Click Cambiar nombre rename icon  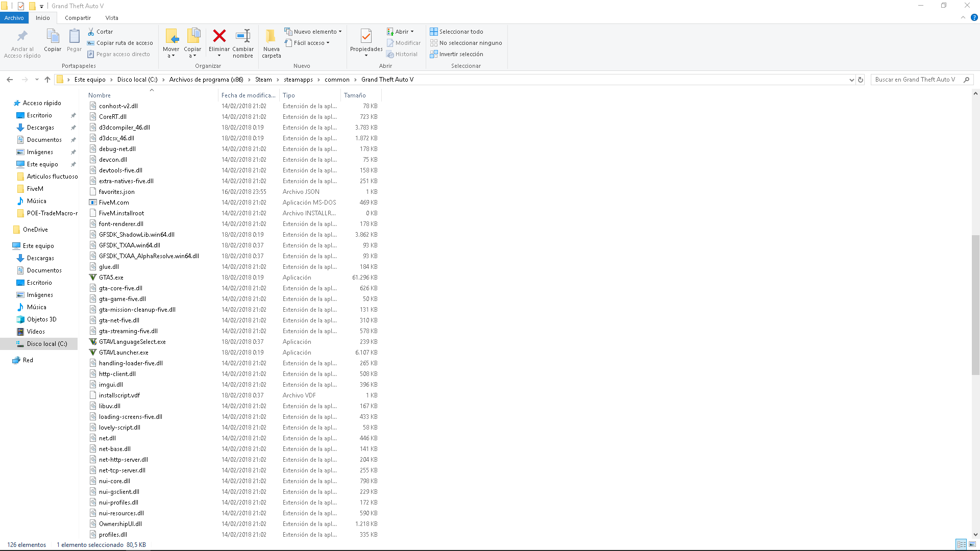tap(243, 36)
